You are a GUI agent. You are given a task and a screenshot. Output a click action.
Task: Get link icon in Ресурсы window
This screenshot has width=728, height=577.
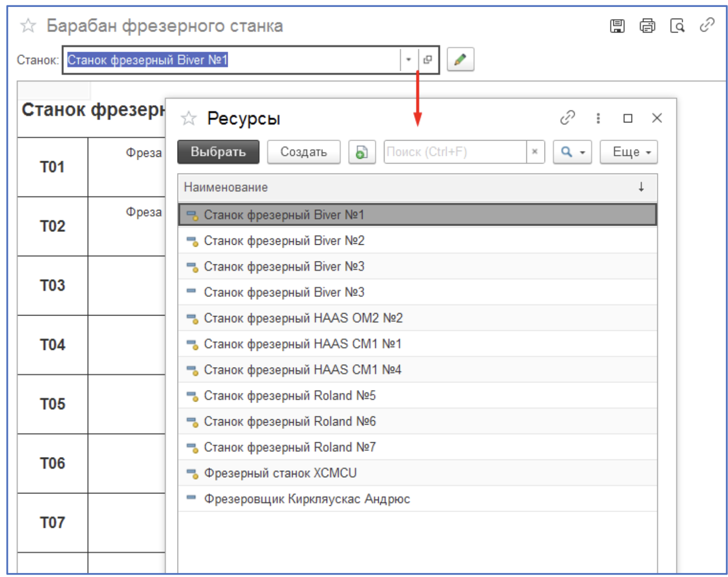tap(567, 118)
